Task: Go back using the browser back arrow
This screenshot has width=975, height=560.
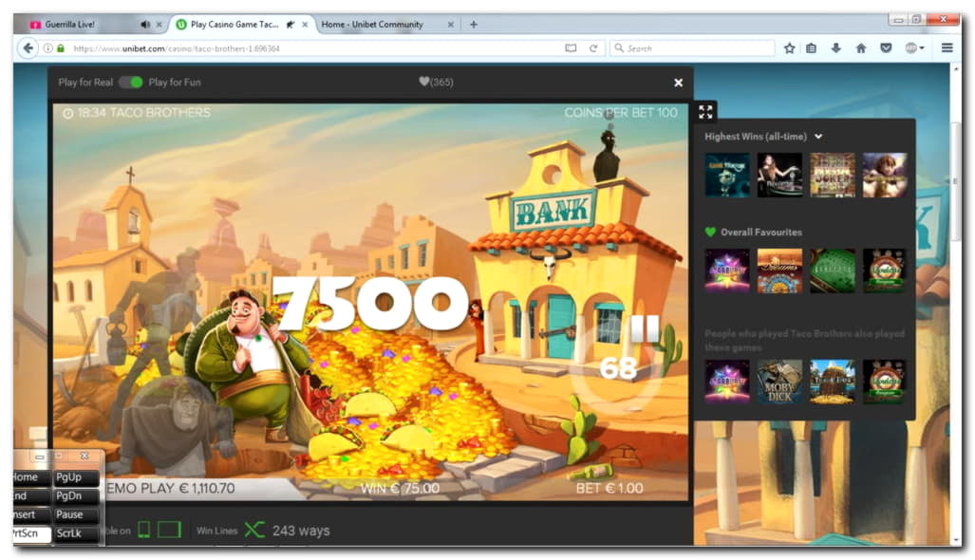Action: point(28,47)
